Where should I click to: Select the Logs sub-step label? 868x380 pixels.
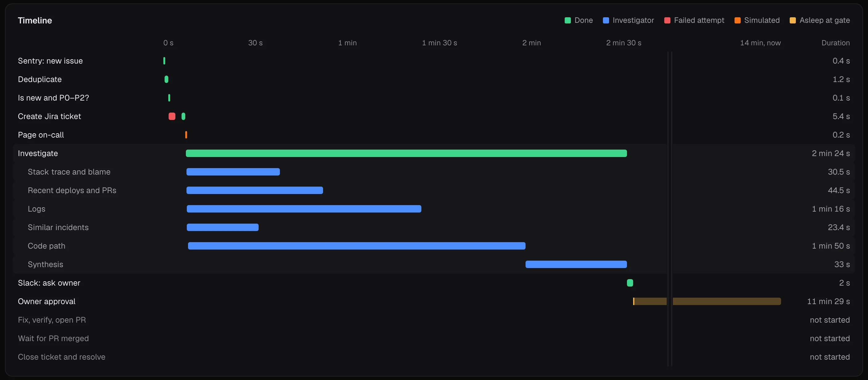36,209
